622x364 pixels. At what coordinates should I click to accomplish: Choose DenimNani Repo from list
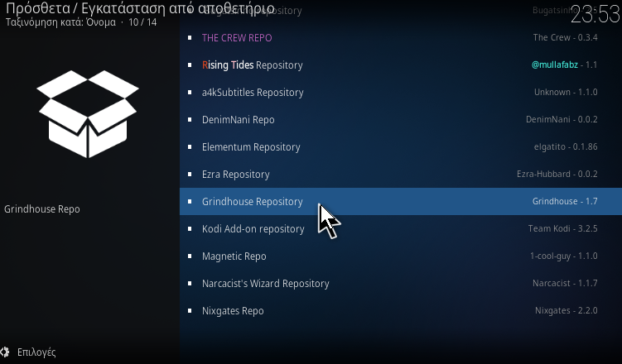(x=401, y=120)
